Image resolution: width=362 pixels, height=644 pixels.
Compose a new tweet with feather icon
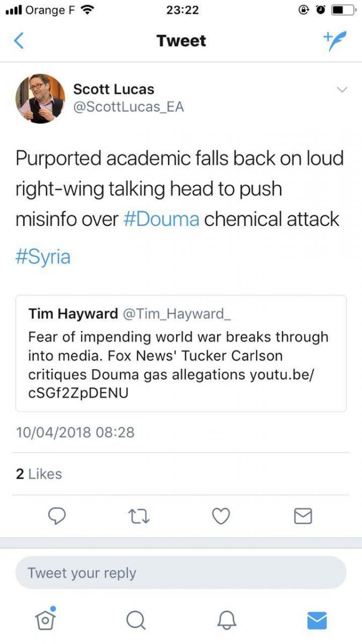(x=334, y=41)
